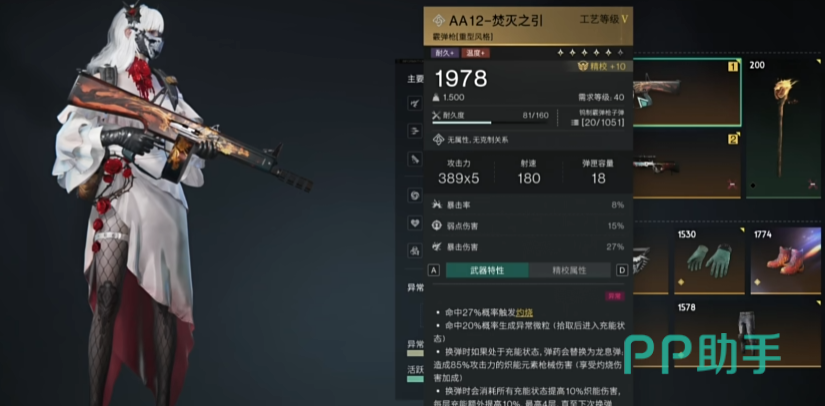Click the heart stat icon in sidebar
825x406 pixels.
(416, 223)
